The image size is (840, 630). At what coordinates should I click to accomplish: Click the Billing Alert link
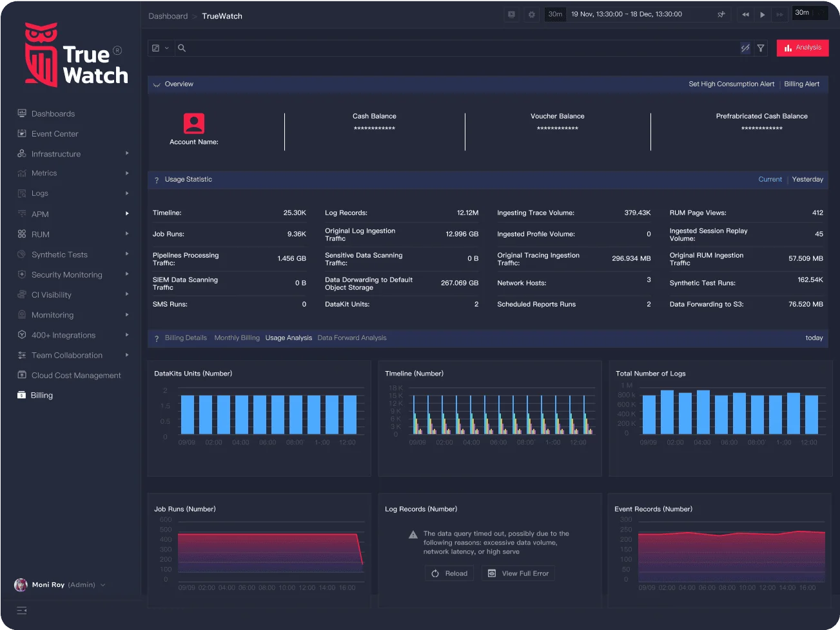pos(802,84)
